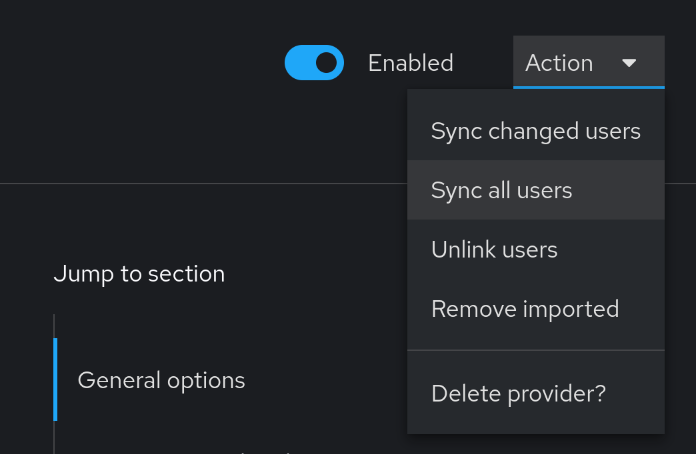Click the blue underline beneath Action dropdown
Viewport: 696px width, 454px height.
click(x=588, y=87)
